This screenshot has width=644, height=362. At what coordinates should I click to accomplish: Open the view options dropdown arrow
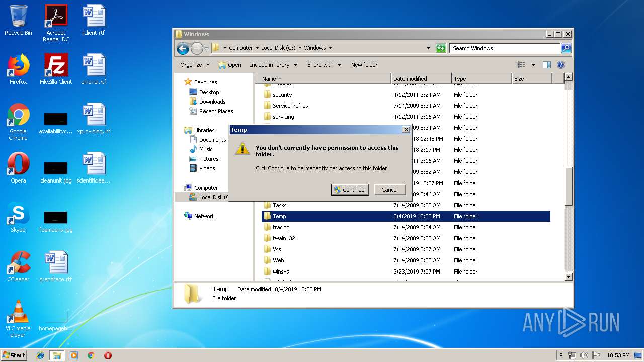[533, 65]
